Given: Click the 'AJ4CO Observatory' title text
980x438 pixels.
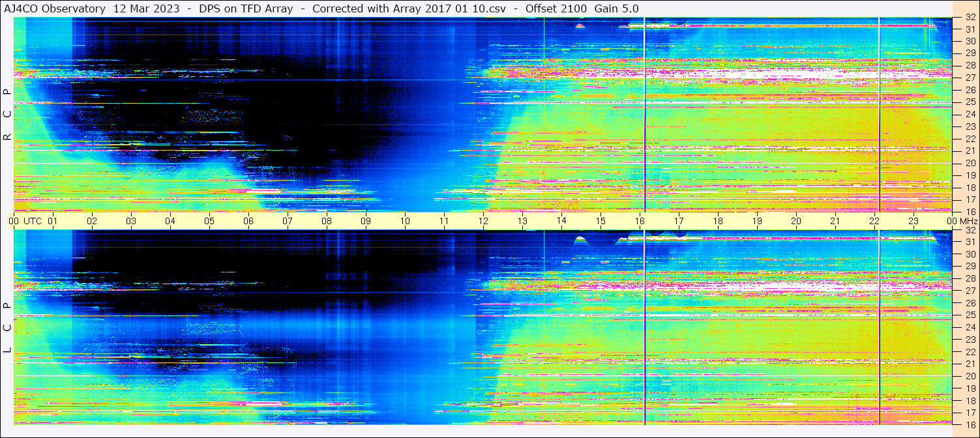Looking at the screenshot, I should click(x=55, y=8).
